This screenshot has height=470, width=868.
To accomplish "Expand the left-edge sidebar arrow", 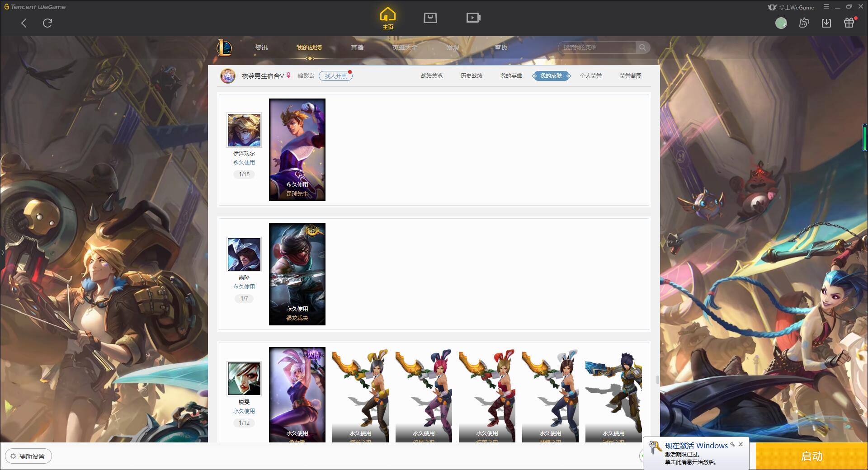I will pyautogui.click(x=2, y=252).
